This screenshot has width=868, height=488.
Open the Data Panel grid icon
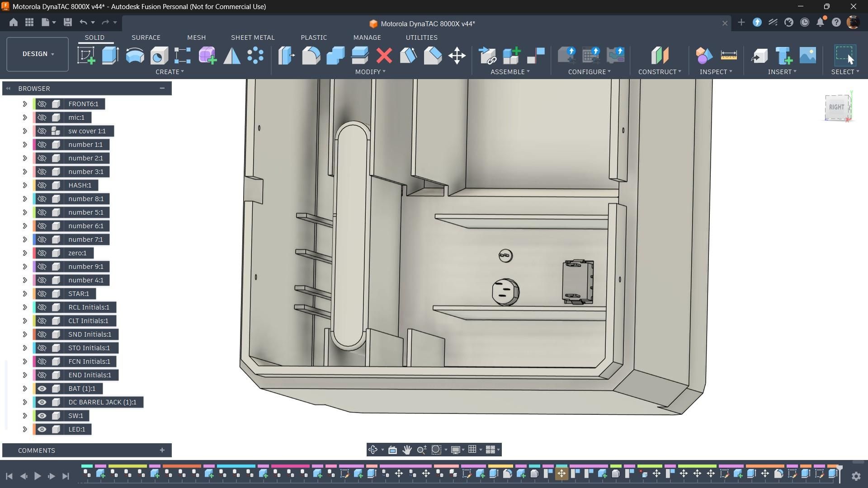coord(29,22)
